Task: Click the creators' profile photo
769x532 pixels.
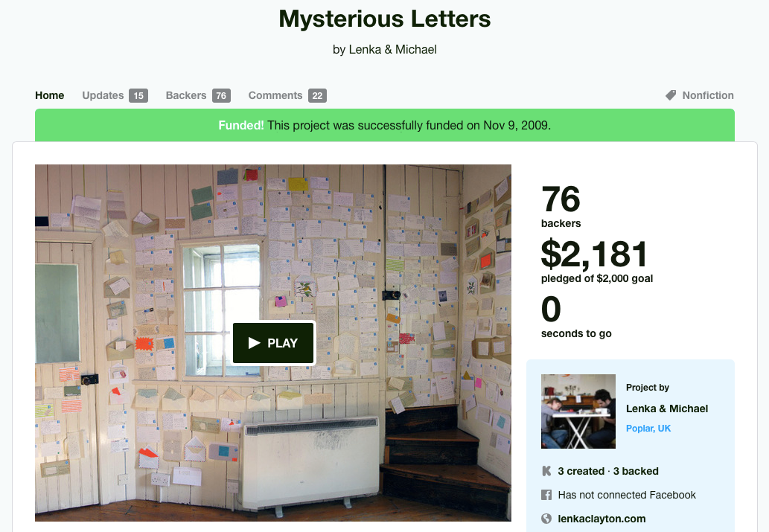Action: pos(578,411)
